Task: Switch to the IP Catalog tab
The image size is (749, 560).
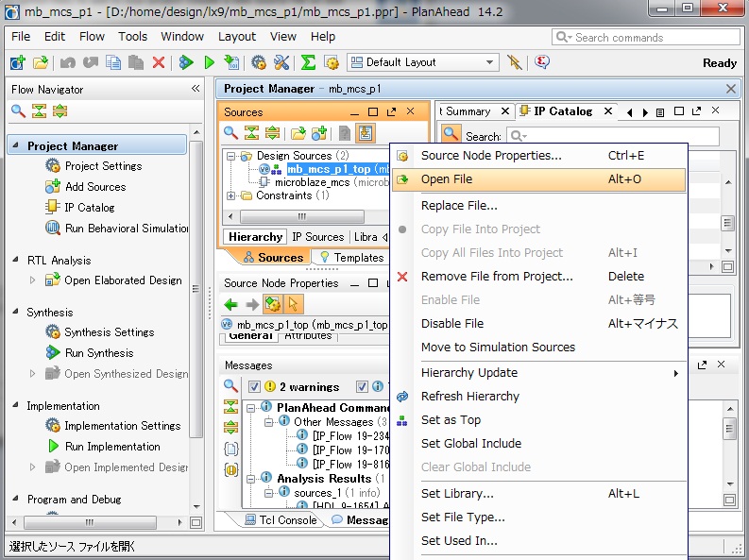Action: 563,111
